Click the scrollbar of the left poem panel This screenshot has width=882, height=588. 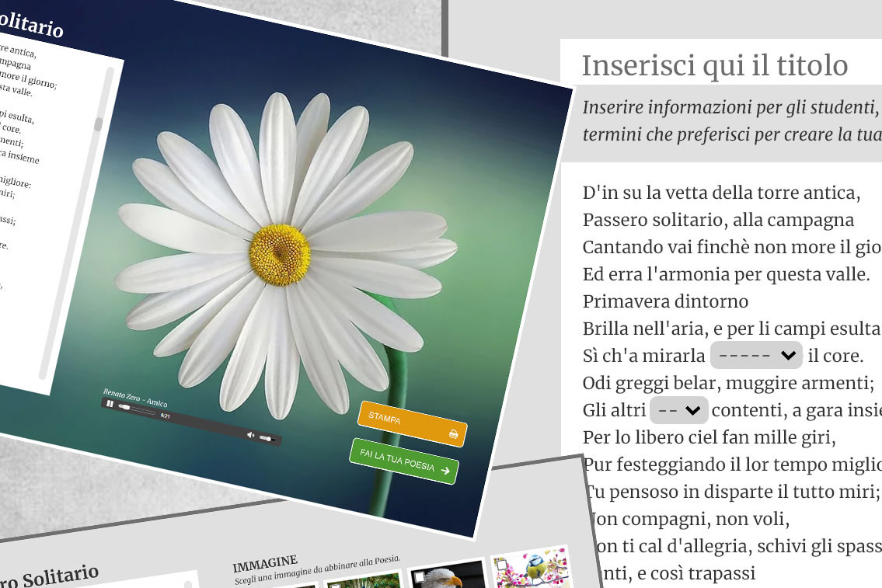tap(76, 222)
